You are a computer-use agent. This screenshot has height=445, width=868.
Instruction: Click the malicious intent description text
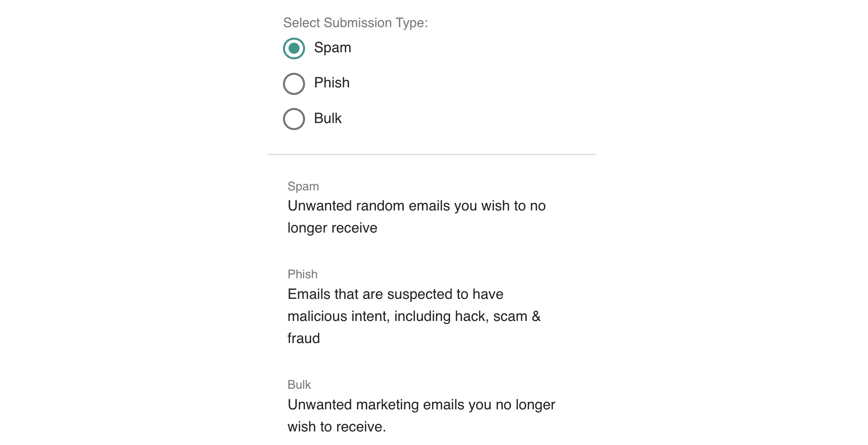click(x=414, y=316)
